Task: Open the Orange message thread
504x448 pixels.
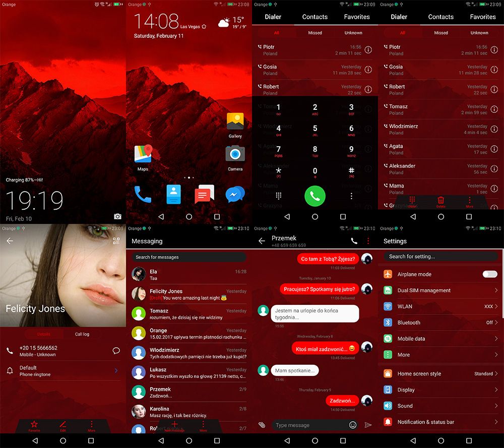Action: 188,333
